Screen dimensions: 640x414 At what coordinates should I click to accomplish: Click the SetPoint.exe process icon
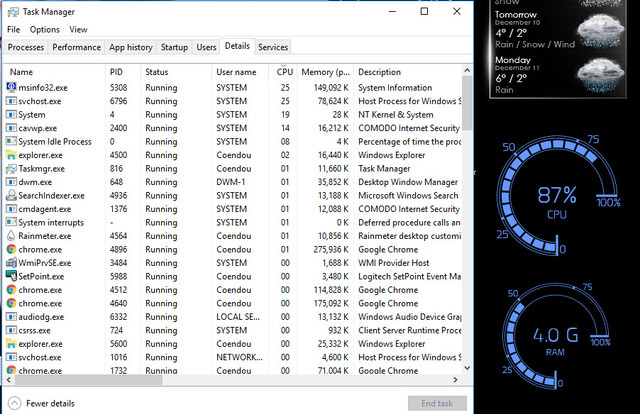[x=11, y=276]
